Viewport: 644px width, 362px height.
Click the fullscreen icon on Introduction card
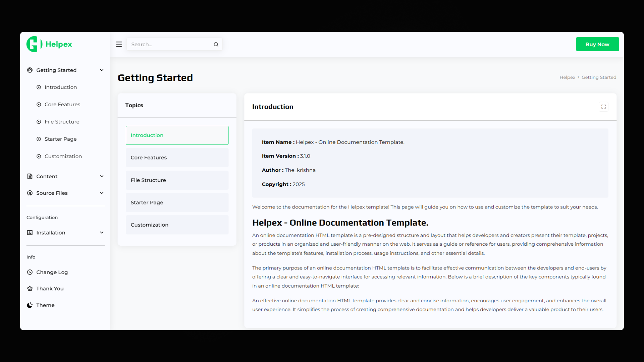[603, 107]
